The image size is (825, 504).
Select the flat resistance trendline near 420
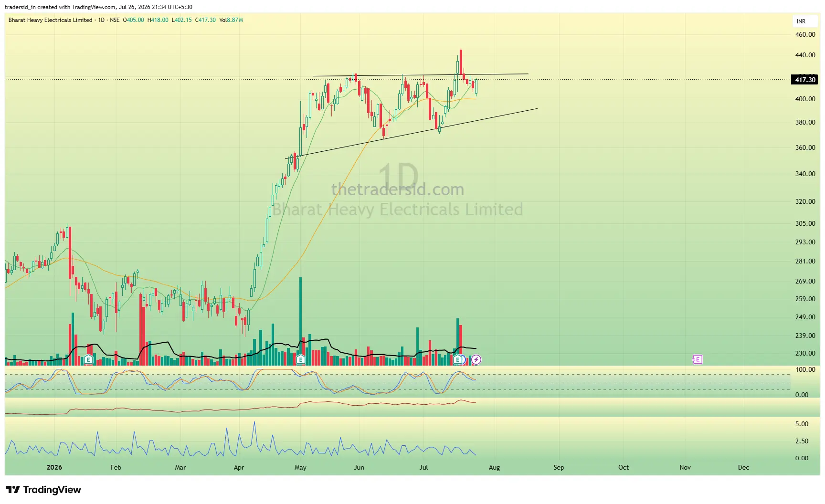[420, 75]
